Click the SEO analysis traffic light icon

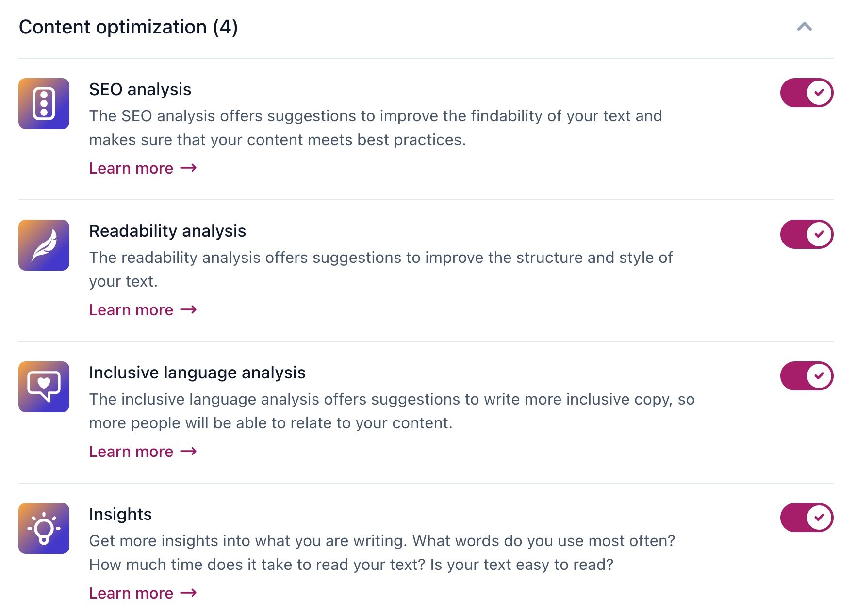pyautogui.click(x=44, y=103)
